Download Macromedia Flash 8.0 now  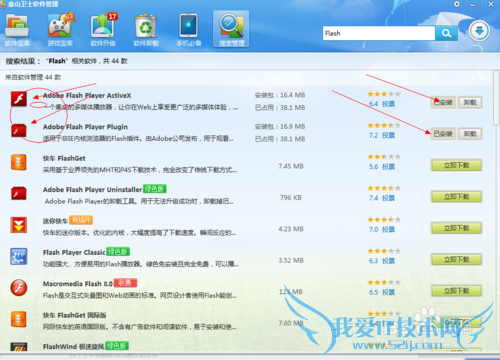coord(456,291)
